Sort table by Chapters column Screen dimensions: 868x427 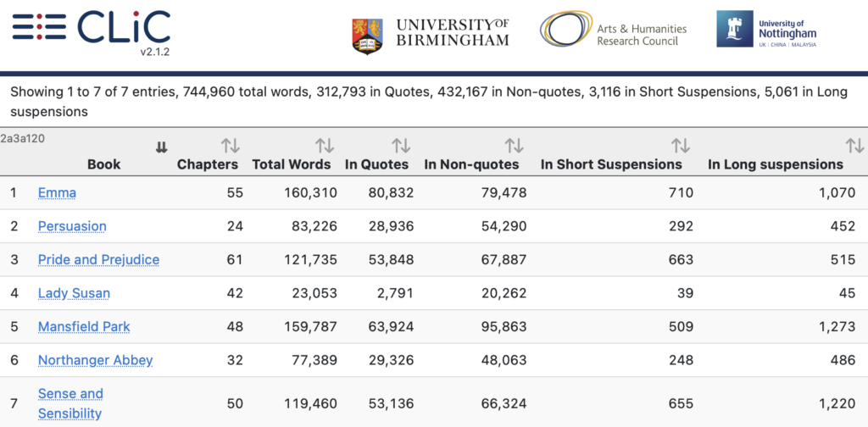(x=230, y=146)
